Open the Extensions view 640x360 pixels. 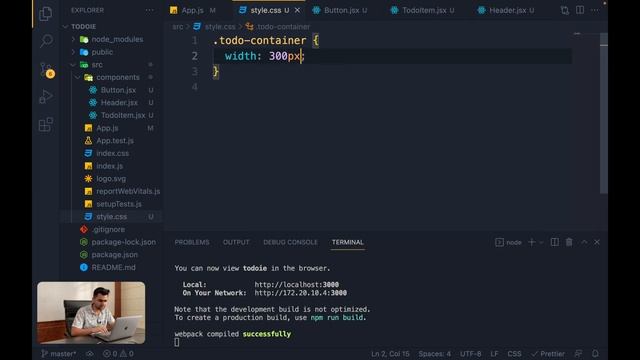click(46, 124)
